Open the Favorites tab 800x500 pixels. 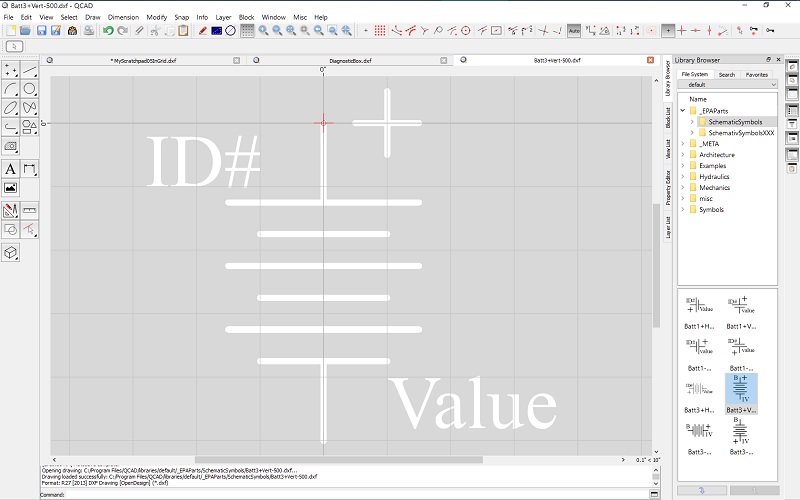(757, 74)
